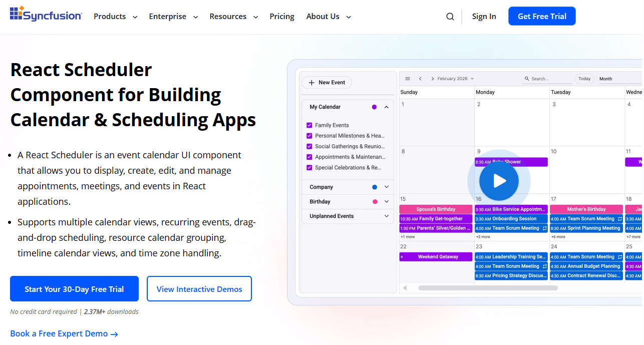Expand the Unplanned Events section
Screen dimensions: 644x345
point(387,216)
